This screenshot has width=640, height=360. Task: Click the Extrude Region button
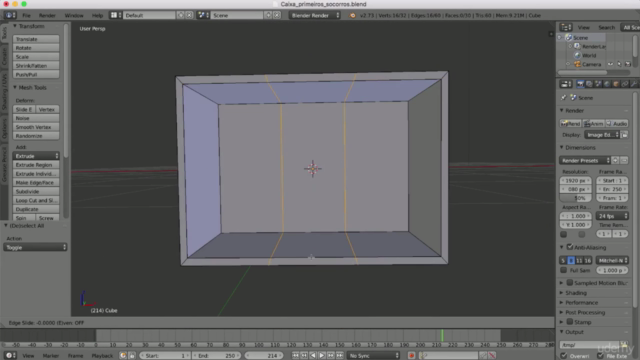tap(36, 165)
